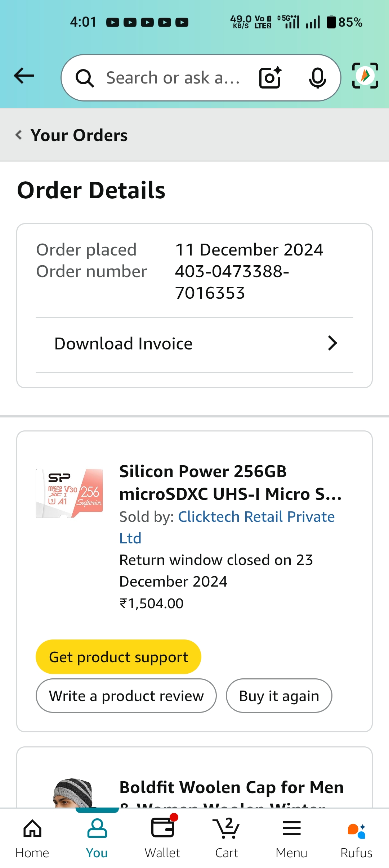The height and width of the screenshot is (868, 389).
Task: Open Clicktech Retail Private Ltd seller link
Action: point(256,517)
